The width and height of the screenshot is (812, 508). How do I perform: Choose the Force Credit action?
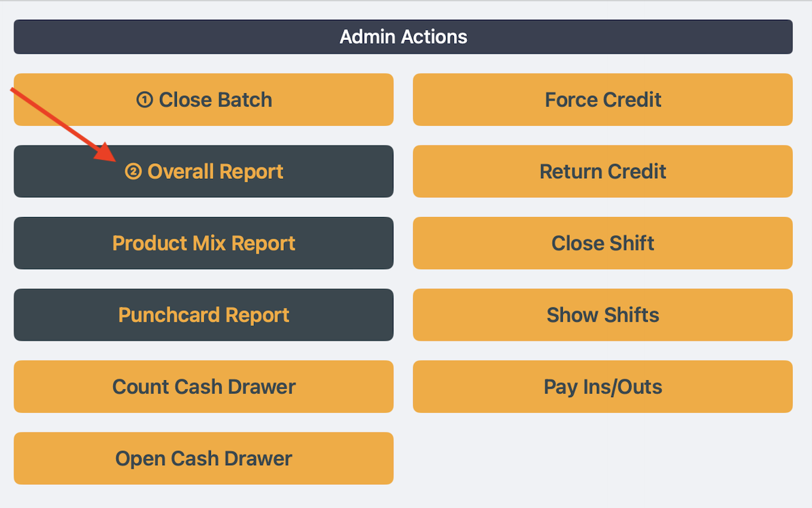click(602, 100)
